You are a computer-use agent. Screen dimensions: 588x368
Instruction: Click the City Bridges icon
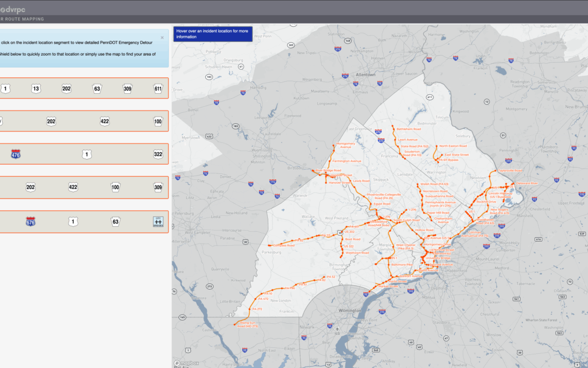pyautogui.click(x=158, y=221)
